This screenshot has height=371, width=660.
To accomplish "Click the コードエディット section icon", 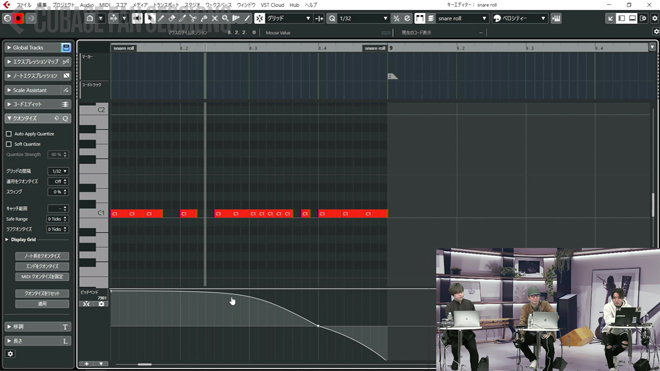I will pyautogui.click(x=65, y=104).
